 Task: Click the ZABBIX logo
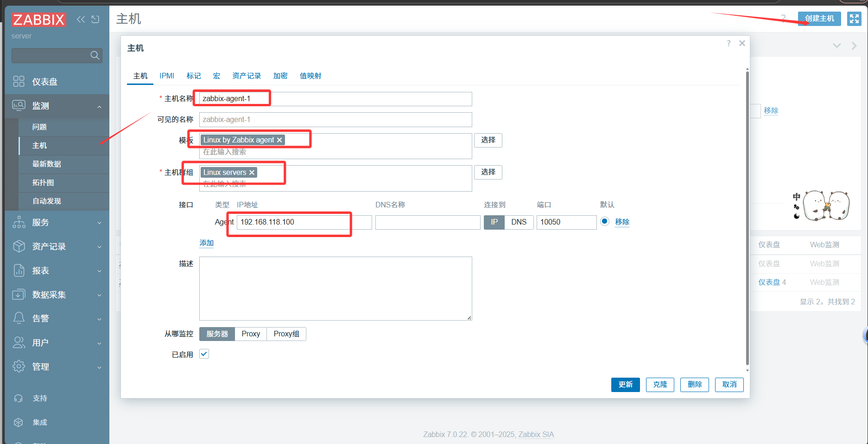point(39,19)
